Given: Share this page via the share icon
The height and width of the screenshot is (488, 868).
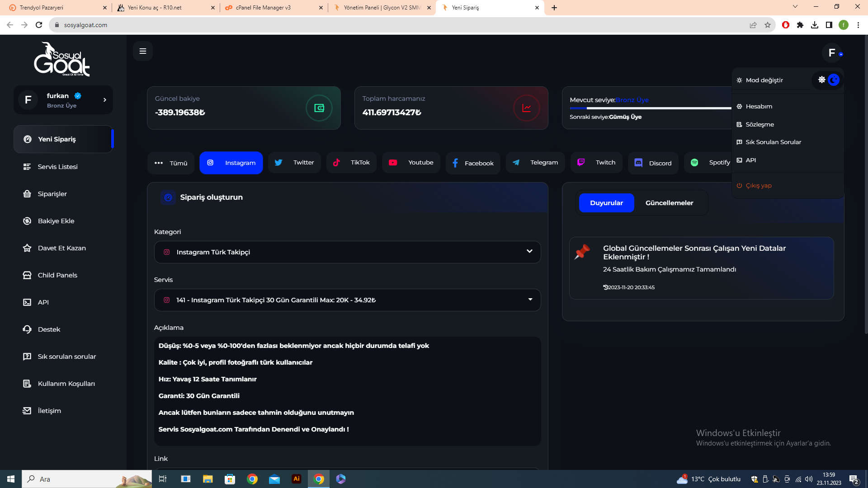Looking at the screenshot, I should pyautogui.click(x=753, y=25).
